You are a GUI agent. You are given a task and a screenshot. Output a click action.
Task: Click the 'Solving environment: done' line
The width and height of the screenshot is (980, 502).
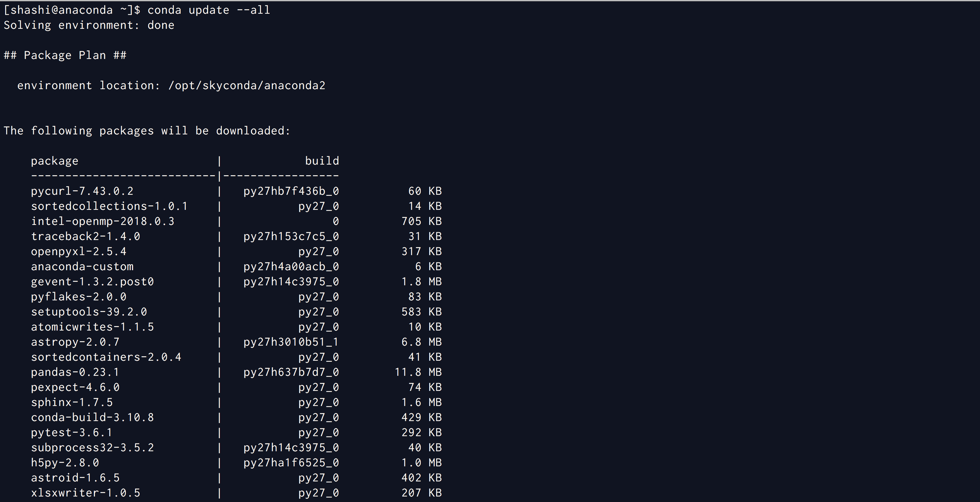click(89, 25)
